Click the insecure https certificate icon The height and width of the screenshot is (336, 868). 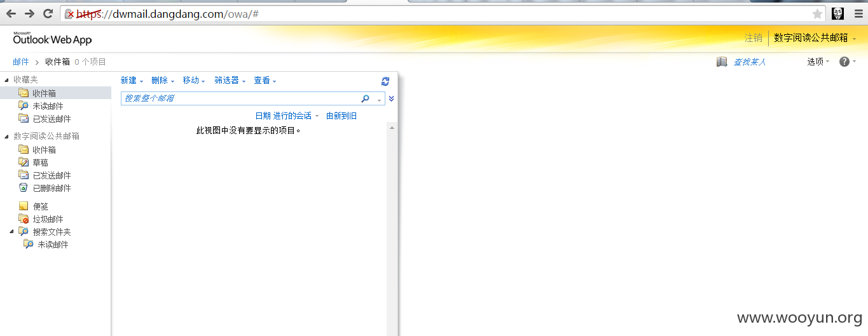69,14
